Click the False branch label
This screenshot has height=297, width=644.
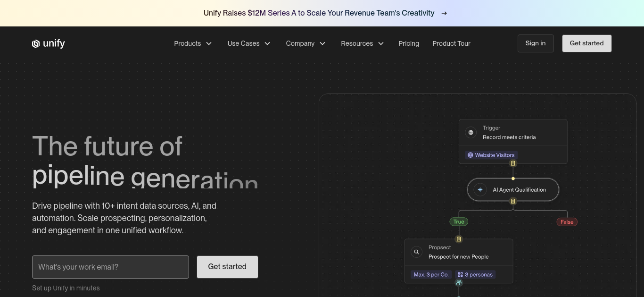(567, 222)
